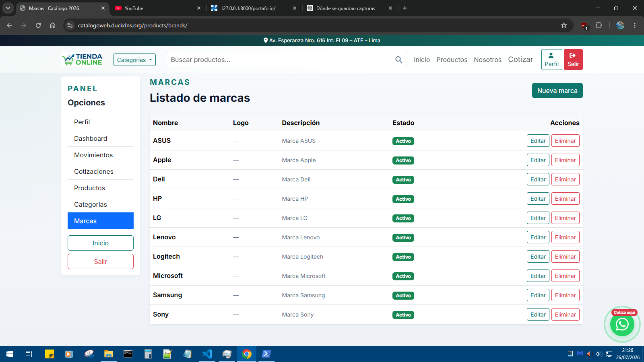Viewport: 644px width, 362px height.
Task: Go back in browser history
Action: point(9,25)
